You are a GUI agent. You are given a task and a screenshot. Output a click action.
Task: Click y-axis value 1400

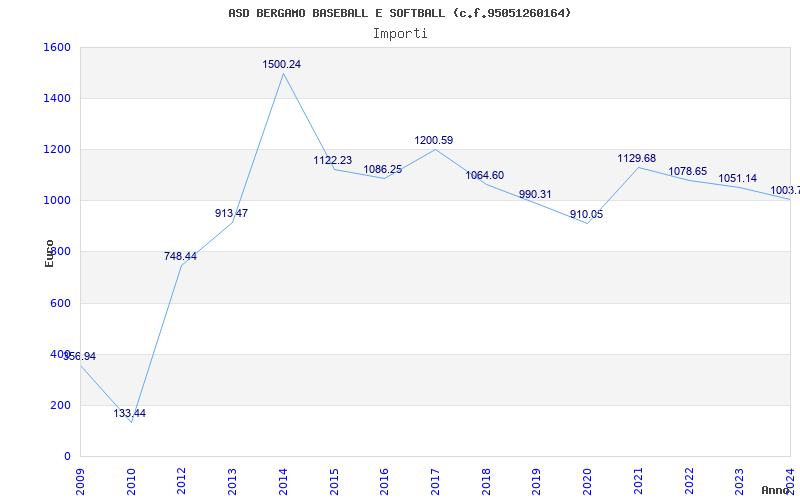(x=57, y=98)
